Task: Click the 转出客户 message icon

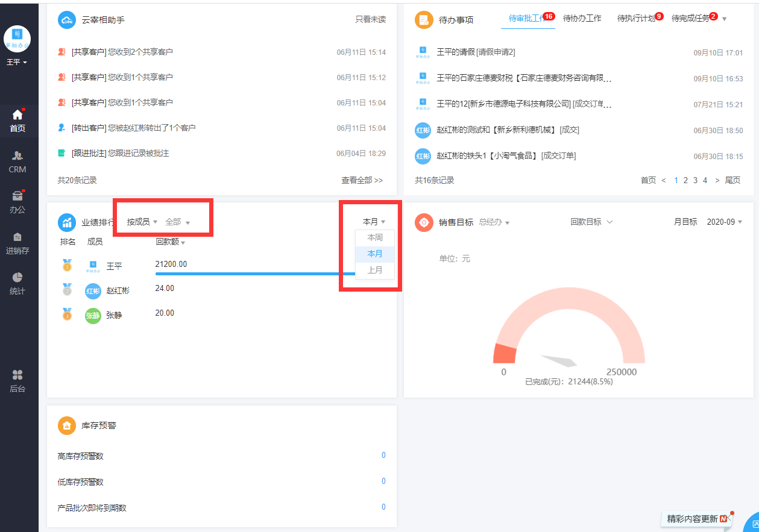Action: click(61, 128)
